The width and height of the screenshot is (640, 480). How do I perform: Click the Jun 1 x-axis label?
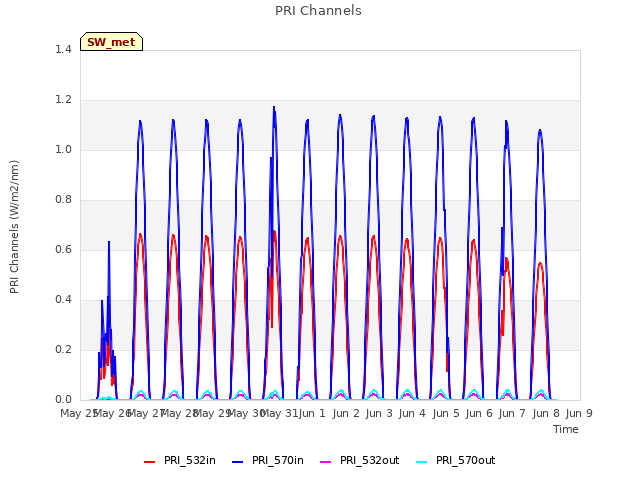click(312, 413)
